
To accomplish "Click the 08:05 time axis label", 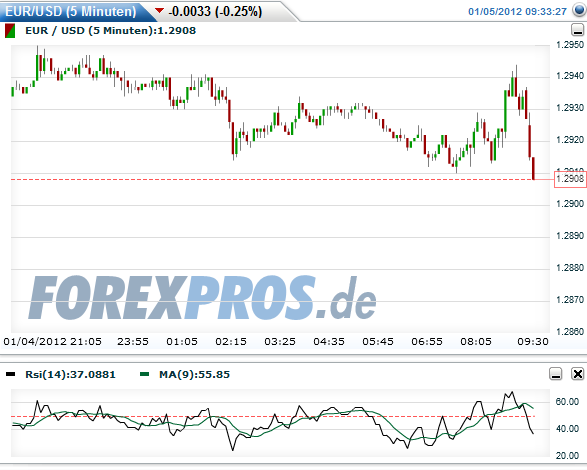I will [x=476, y=342].
